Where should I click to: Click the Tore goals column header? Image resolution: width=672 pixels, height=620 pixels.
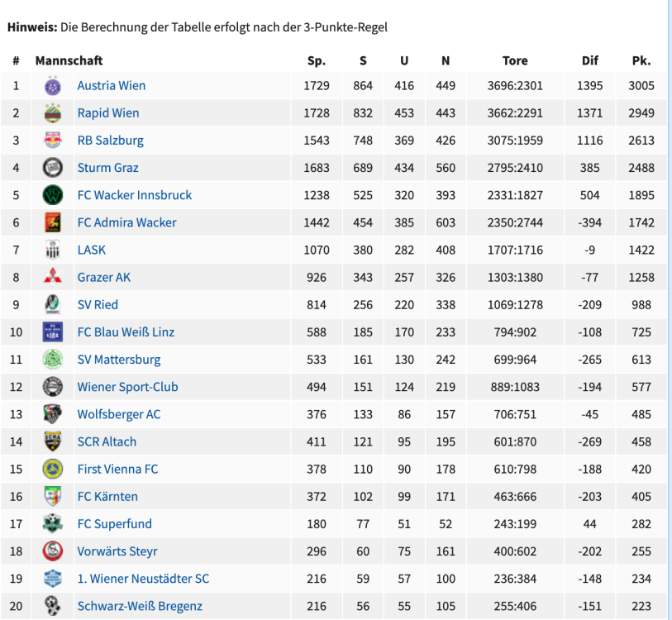(515, 60)
